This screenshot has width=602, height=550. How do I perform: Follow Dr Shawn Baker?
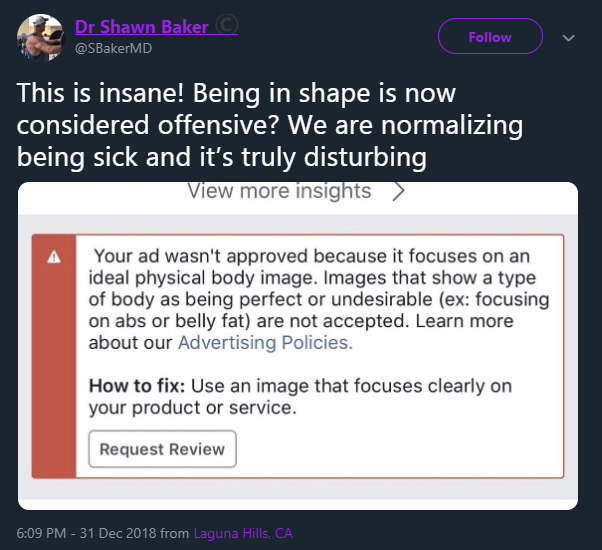pos(490,37)
